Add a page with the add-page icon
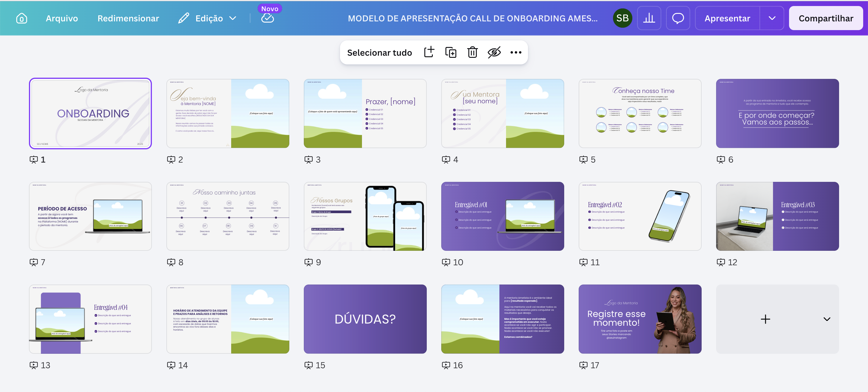 [429, 52]
